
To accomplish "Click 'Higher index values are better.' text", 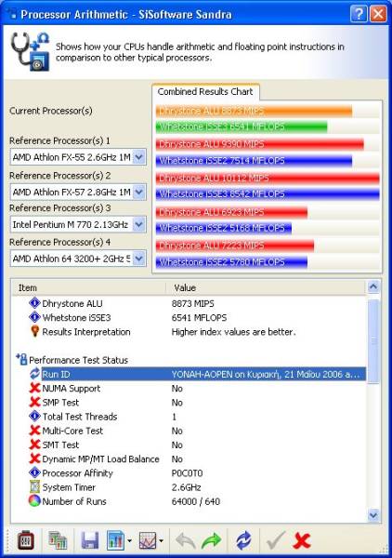I will coord(233,332).
